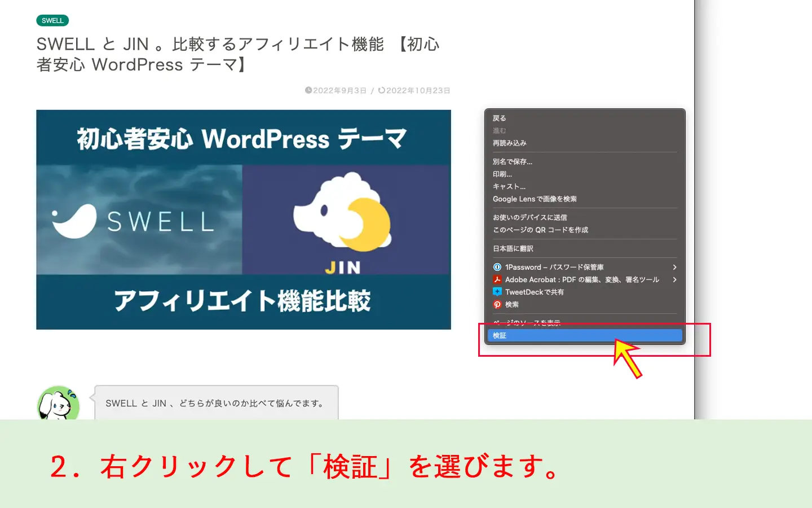The width and height of the screenshot is (812, 508).
Task: Click the Adobe Acrobat icon in the menu
Action: point(497,280)
